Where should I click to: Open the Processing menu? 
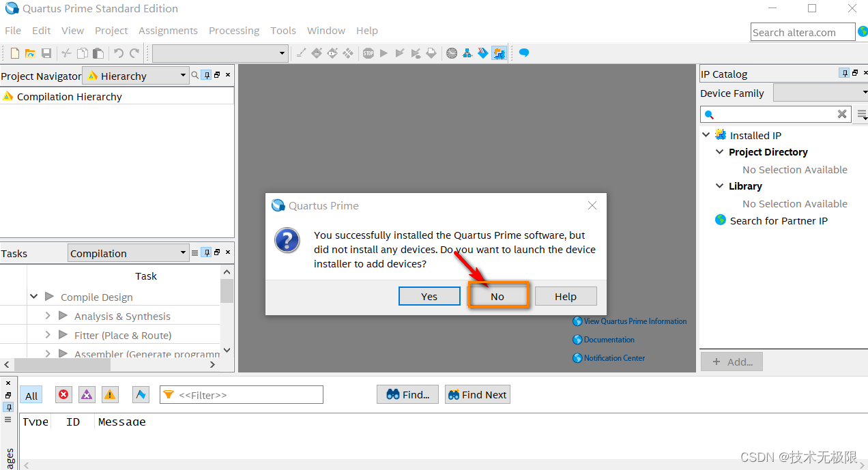click(x=234, y=31)
